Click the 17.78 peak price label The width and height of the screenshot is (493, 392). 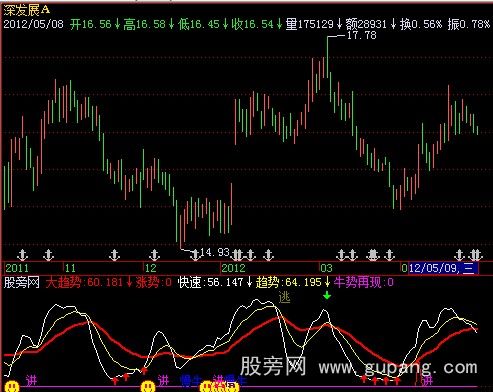tap(362, 35)
